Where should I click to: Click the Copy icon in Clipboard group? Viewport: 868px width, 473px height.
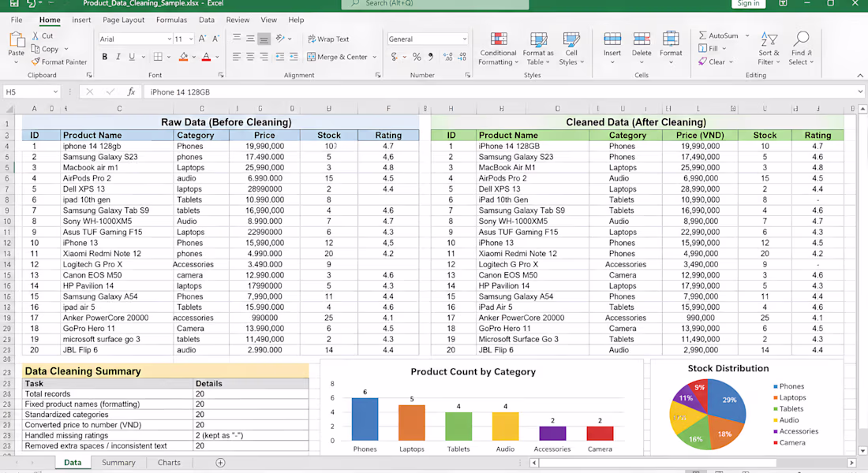pyautogui.click(x=36, y=49)
